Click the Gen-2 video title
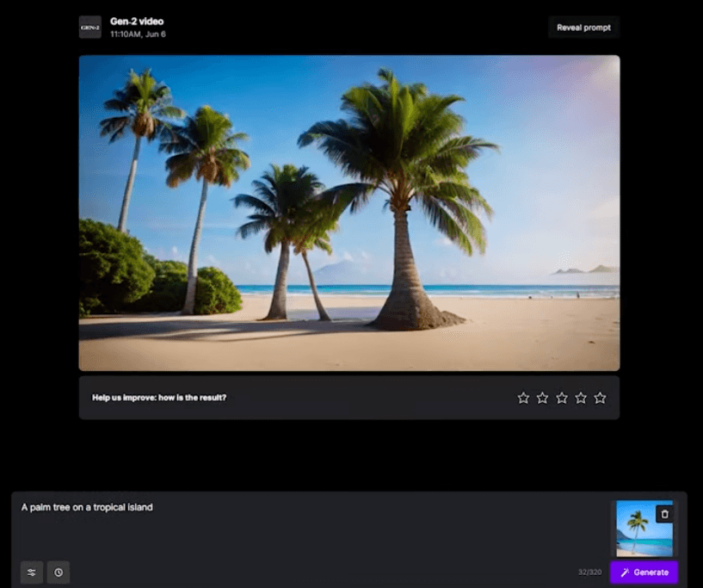This screenshot has width=703, height=588. 137,22
